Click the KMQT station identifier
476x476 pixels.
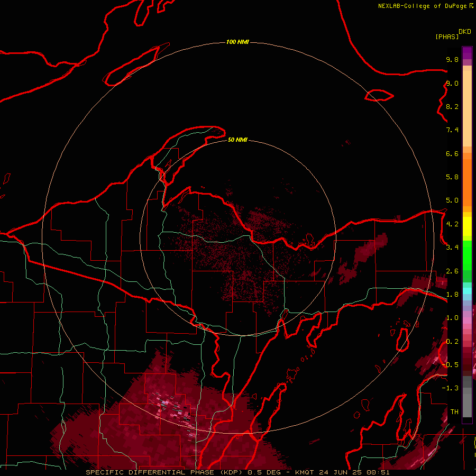tap(306, 472)
